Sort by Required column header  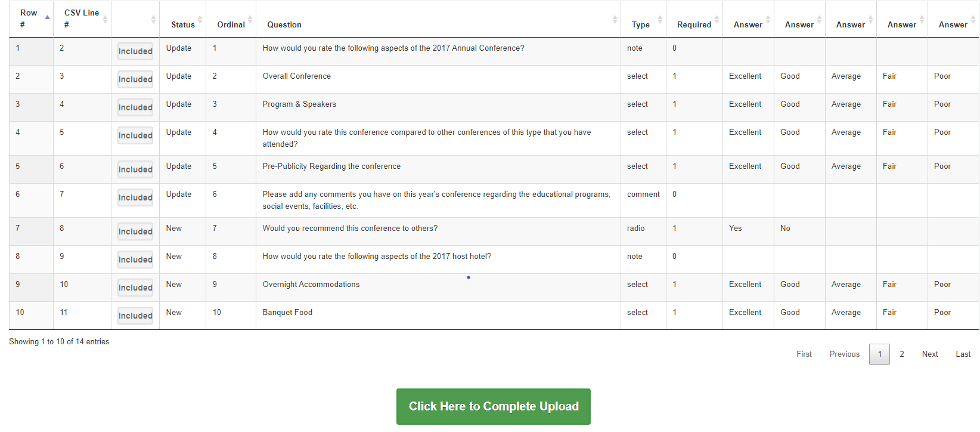pos(694,24)
